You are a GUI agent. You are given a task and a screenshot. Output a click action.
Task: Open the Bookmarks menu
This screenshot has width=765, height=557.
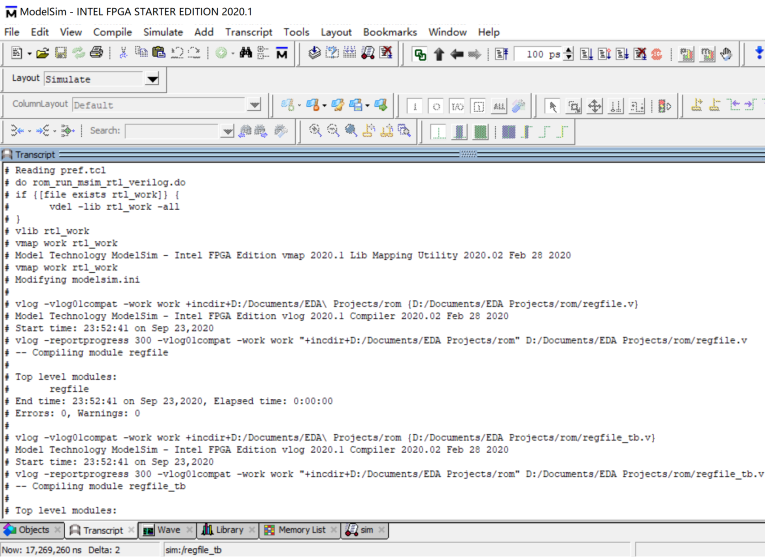click(390, 32)
